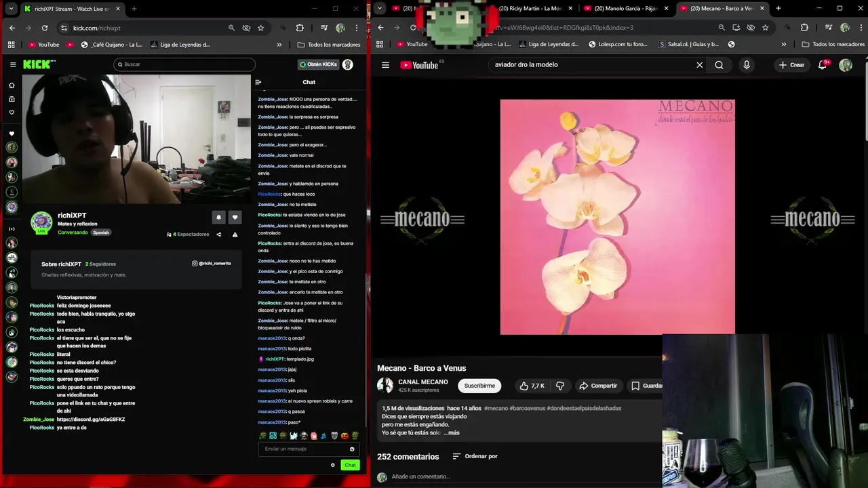Click CANAL MECANO channel name

[422, 382]
